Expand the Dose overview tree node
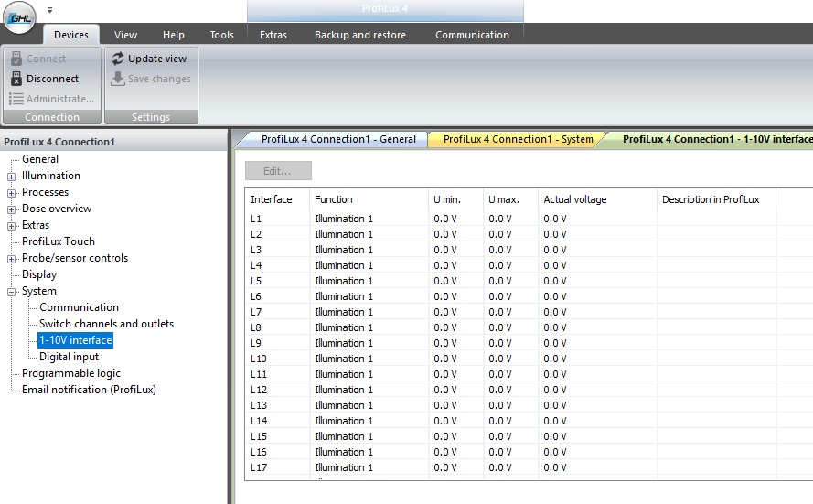 coord(11,209)
